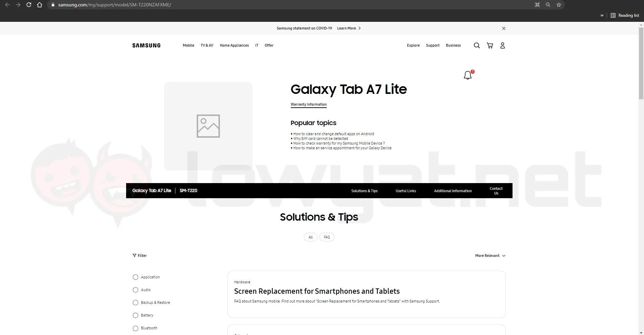Select the FAQ filter pill
Viewport: 644px width, 335px height.
pos(327,237)
